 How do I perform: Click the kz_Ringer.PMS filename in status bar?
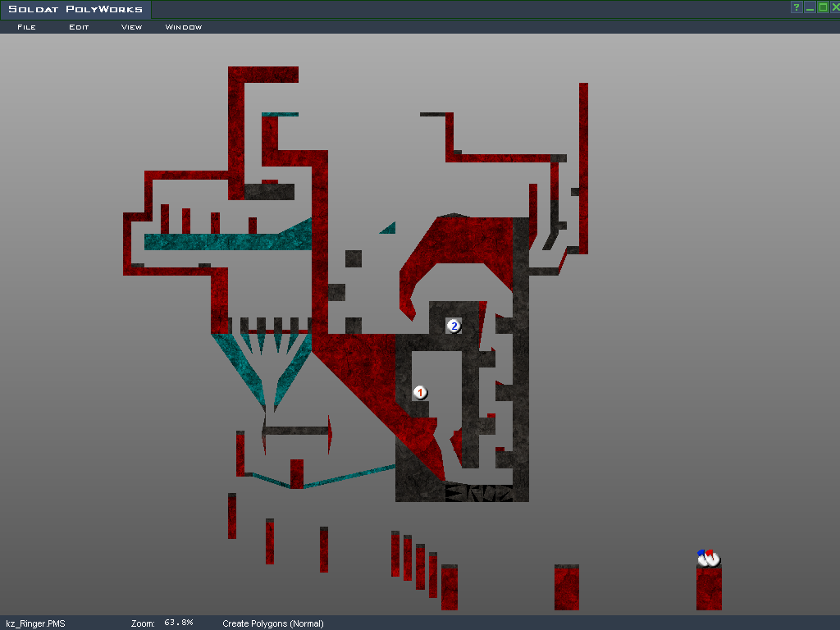click(35, 623)
